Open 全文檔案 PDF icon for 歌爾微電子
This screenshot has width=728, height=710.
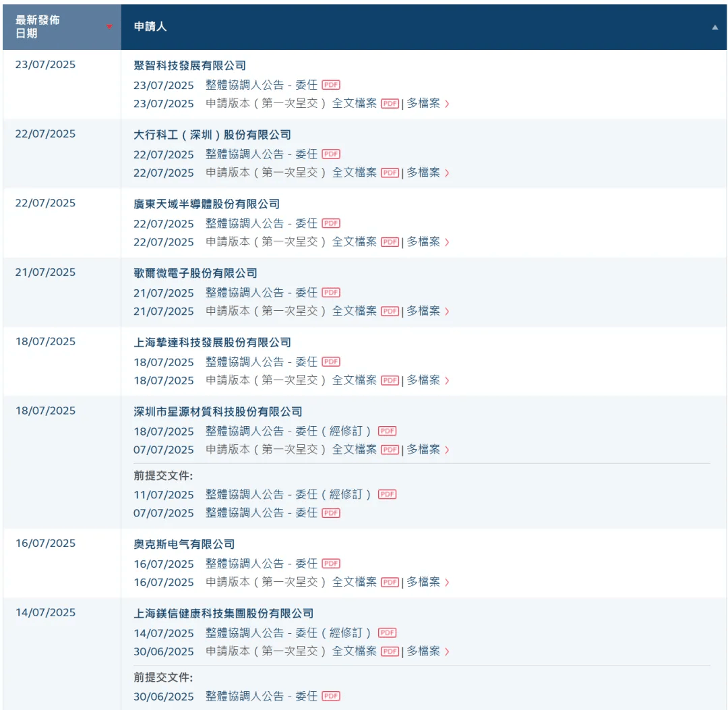pos(390,311)
